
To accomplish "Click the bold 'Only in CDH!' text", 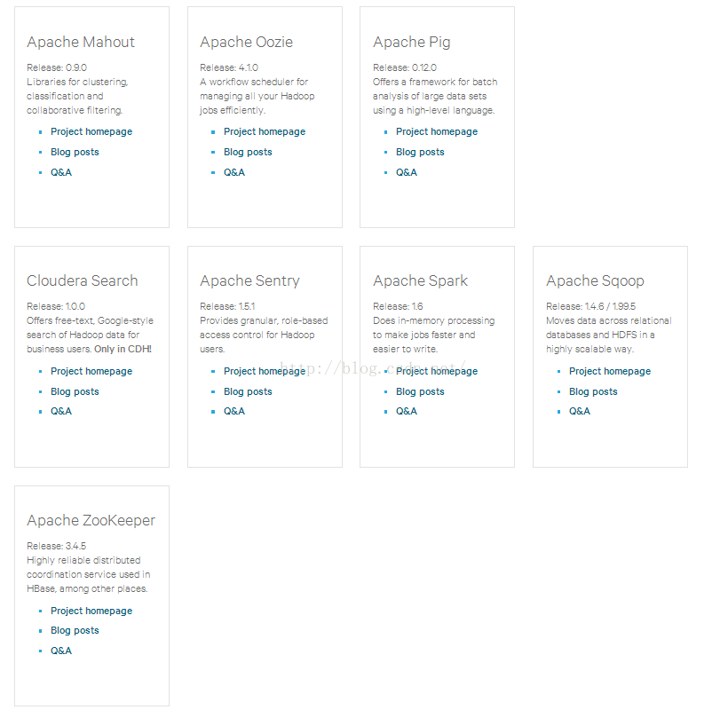I will coord(123,349).
